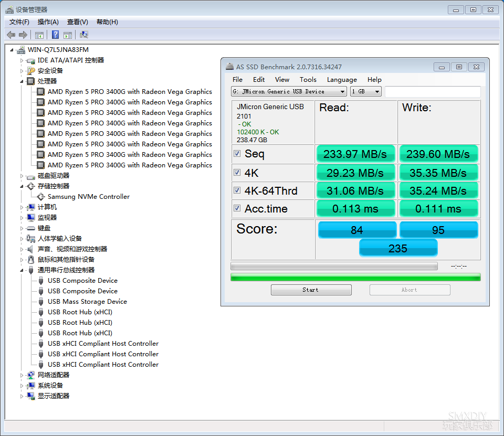
Task: Click the Start benchmark button
Action: pos(311,290)
